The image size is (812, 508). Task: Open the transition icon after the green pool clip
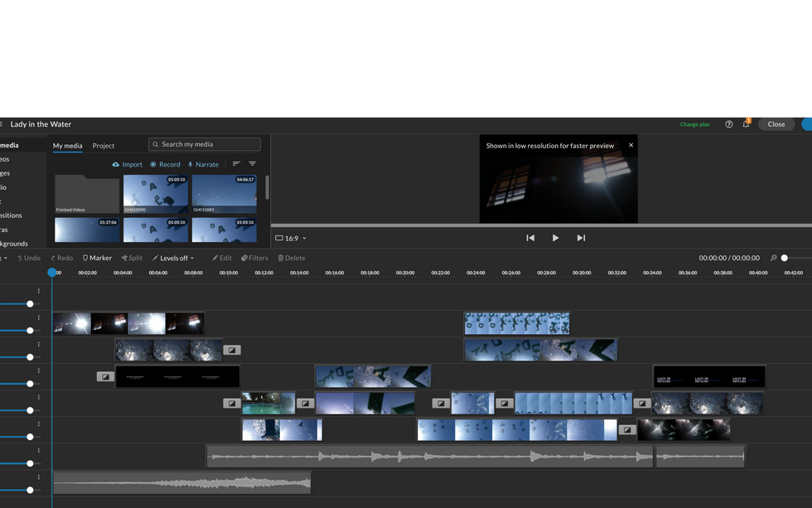[306, 404]
